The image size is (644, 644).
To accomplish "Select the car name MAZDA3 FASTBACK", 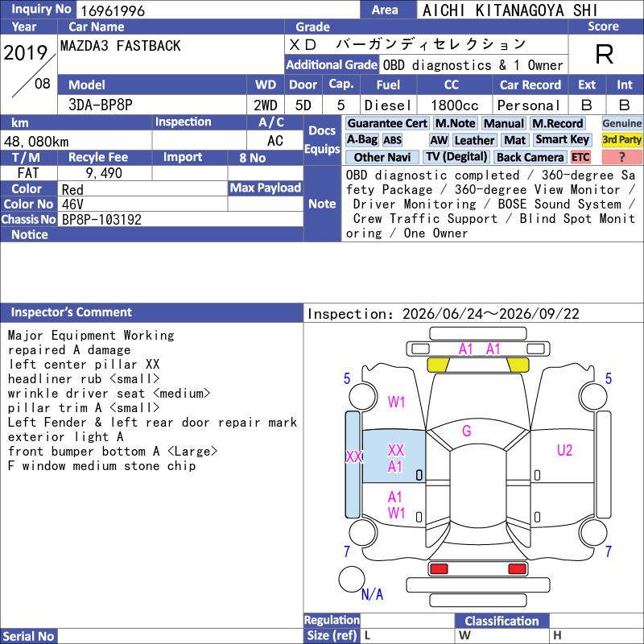I will (x=120, y=46).
